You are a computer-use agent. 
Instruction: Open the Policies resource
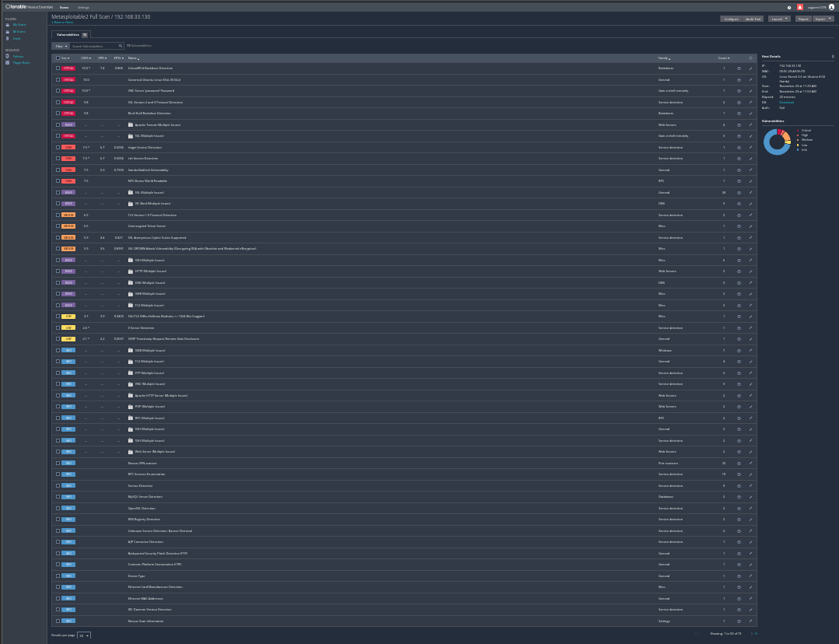tap(17, 56)
